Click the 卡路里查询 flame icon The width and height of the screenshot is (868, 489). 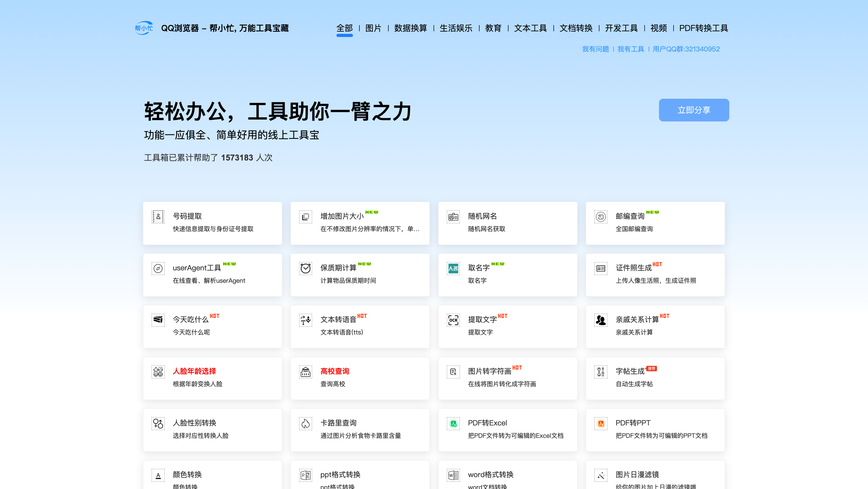coord(305,423)
